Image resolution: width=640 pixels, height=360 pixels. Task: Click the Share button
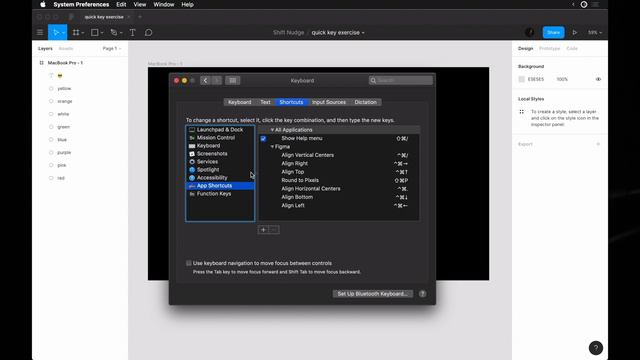(553, 32)
